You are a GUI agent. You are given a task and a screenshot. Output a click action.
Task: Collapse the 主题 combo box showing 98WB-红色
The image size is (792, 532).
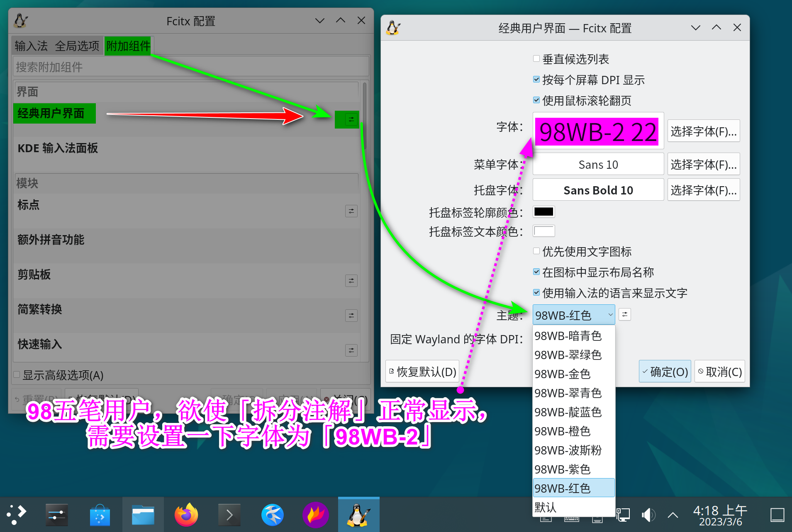574,315
